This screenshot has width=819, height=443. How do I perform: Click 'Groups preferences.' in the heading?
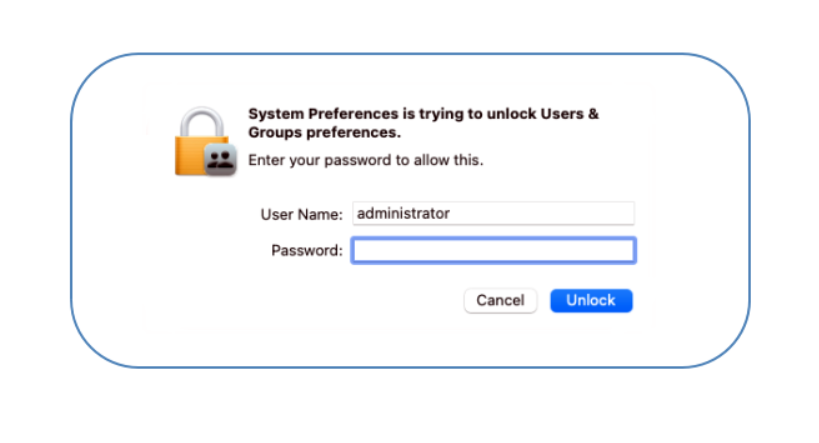pos(324,131)
